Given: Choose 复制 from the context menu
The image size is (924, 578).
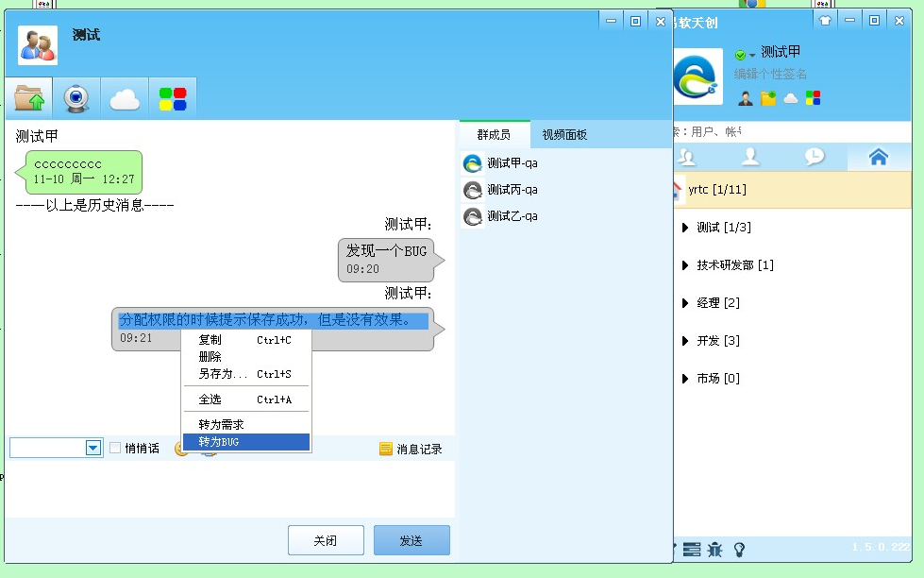Looking at the screenshot, I should [x=246, y=340].
